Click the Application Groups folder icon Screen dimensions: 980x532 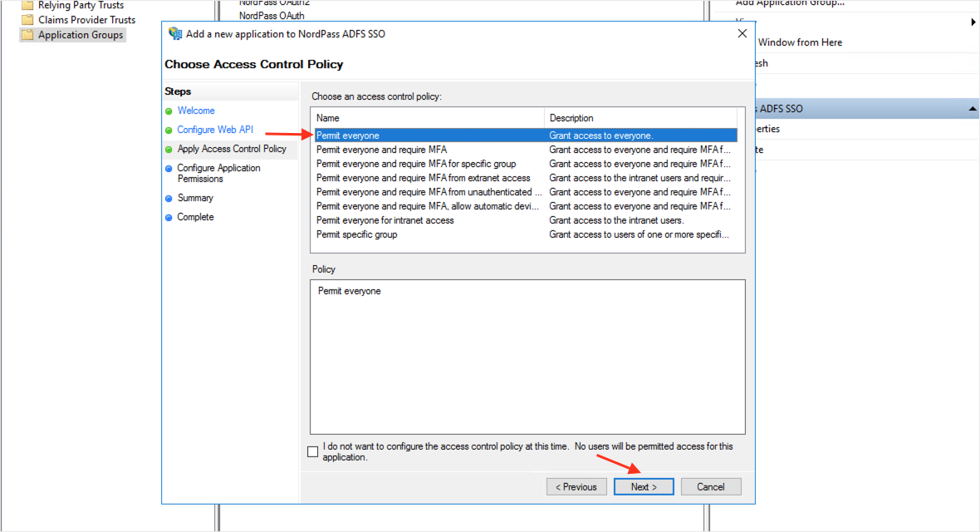coord(27,34)
